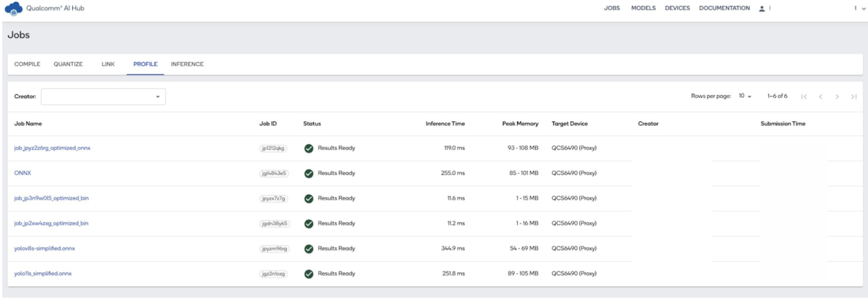This screenshot has width=868, height=301.
Task: Open the yolov8s-simplified.onnx job link
Action: 44,248
